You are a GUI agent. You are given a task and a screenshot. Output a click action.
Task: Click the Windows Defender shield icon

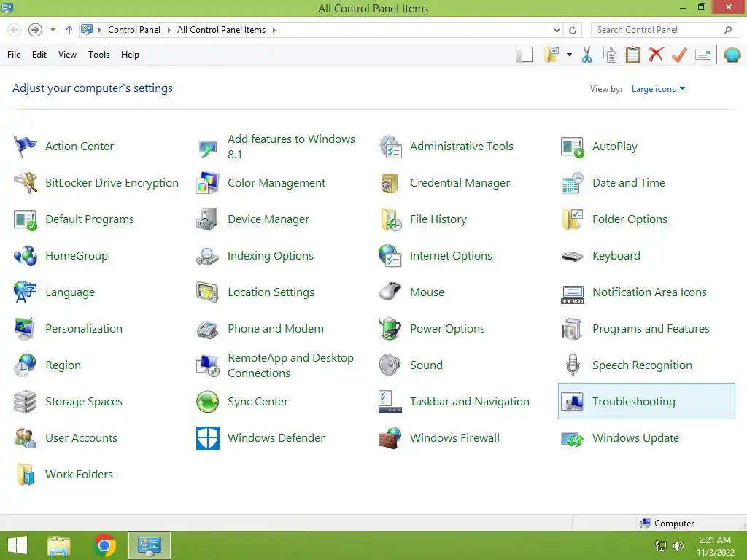(208, 438)
